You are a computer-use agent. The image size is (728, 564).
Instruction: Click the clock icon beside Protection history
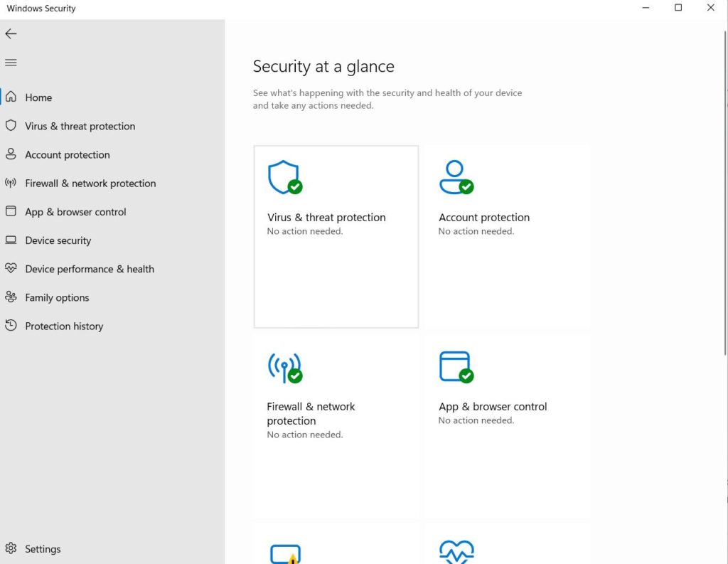(x=11, y=325)
